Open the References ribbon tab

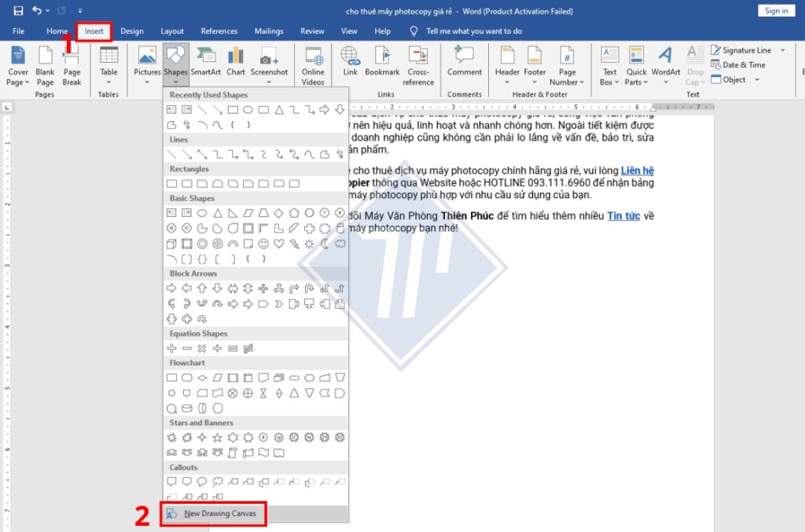click(x=219, y=31)
